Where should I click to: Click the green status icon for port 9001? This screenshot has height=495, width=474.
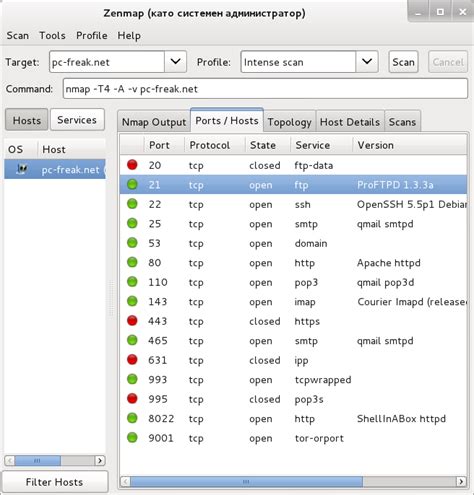coord(132,438)
